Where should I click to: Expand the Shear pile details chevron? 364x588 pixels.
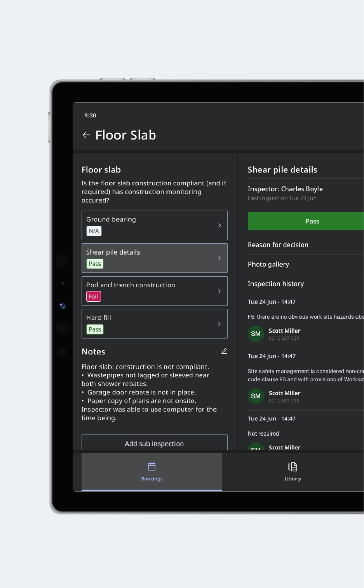[x=219, y=258]
